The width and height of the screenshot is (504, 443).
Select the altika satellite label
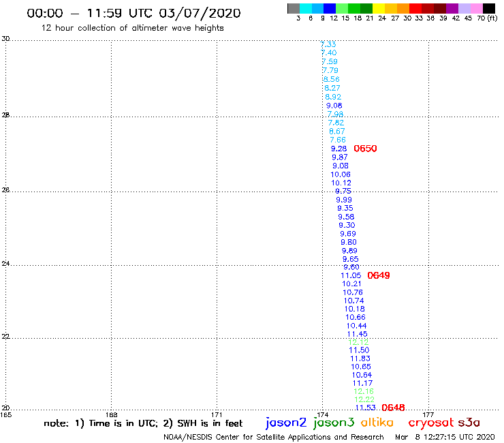point(377,422)
